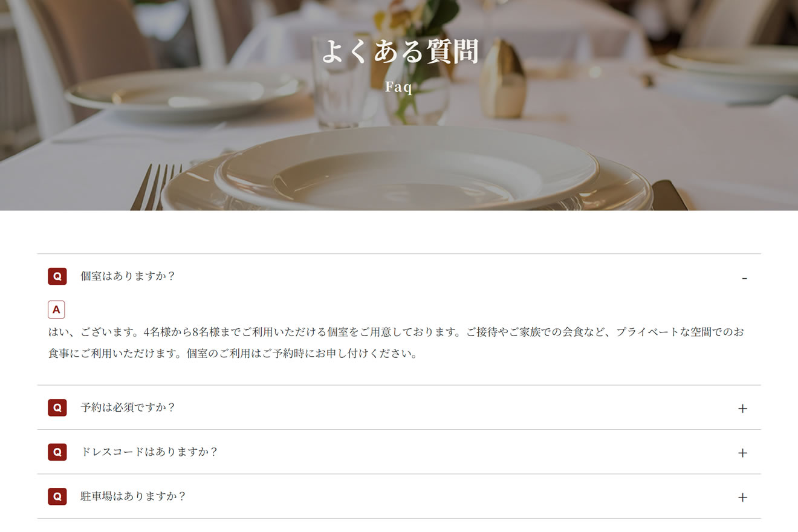Click the gold salt shaker in the banner
The height and width of the screenshot is (532, 798).
(x=503, y=79)
